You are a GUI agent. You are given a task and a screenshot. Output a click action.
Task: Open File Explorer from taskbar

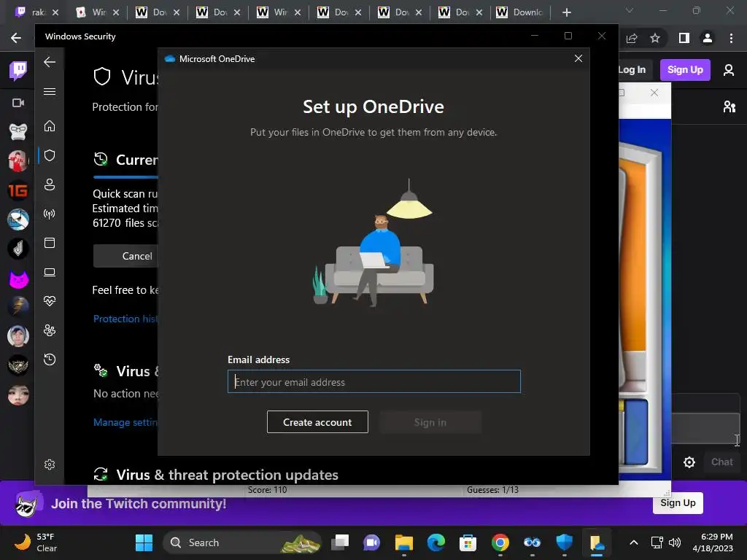404,542
